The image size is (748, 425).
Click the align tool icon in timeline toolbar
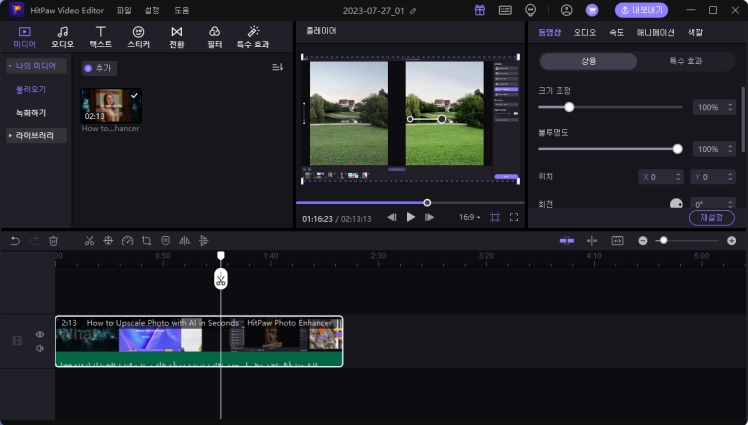[x=204, y=241]
